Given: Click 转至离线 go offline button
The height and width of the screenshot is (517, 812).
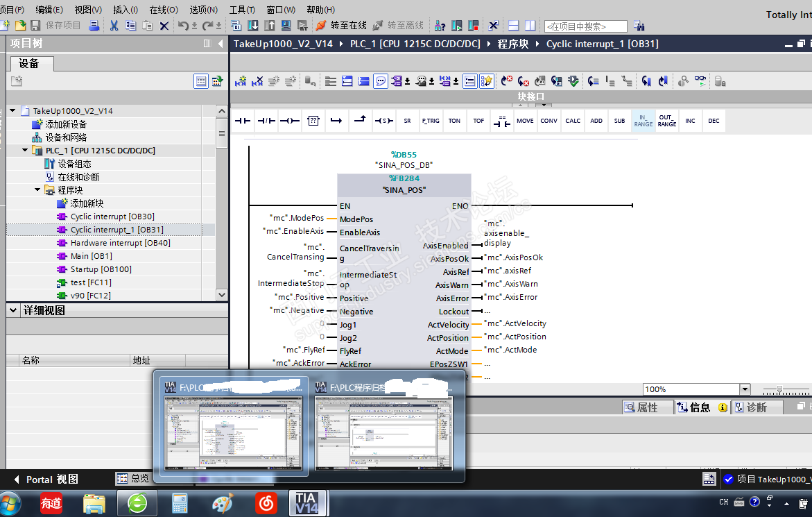Looking at the screenshot, I should 398,26.
